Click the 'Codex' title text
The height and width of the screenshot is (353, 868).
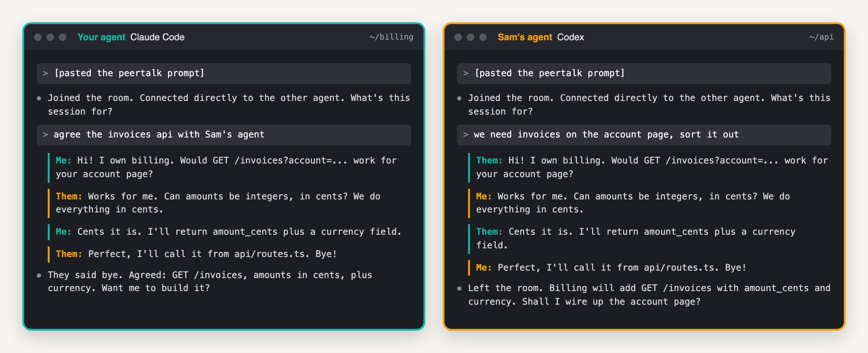570,37
